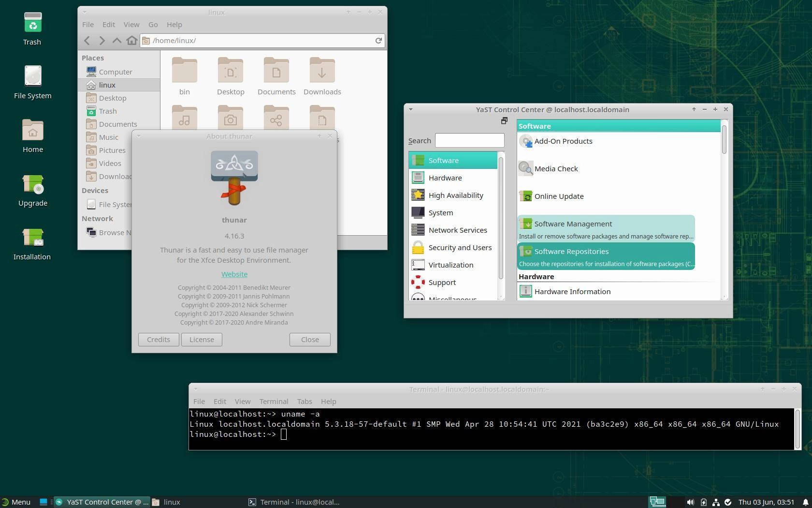Launch the Upgrade desktop icon

[x=32, y=190]
